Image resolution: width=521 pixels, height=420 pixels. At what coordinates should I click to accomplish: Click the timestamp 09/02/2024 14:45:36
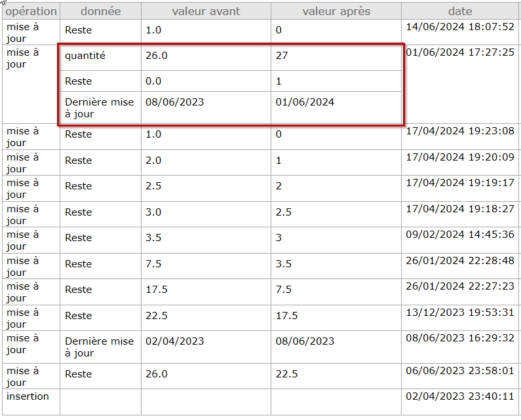tap(460, 235)
